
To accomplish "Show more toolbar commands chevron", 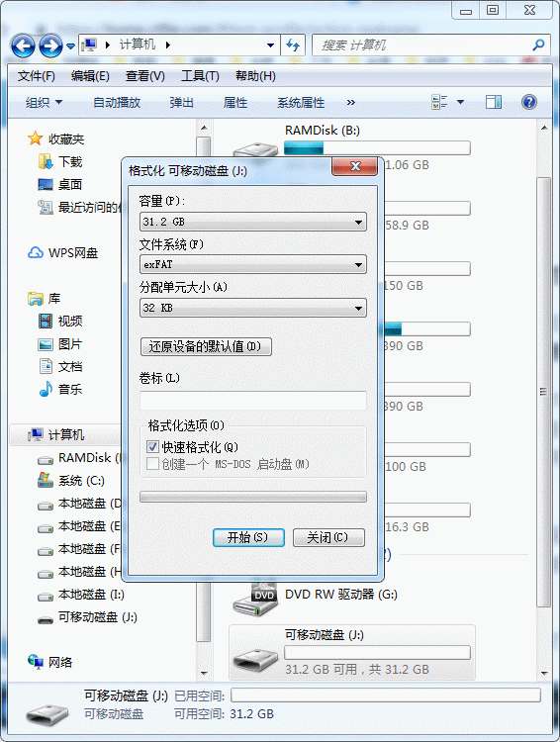I will click(351, 102).
